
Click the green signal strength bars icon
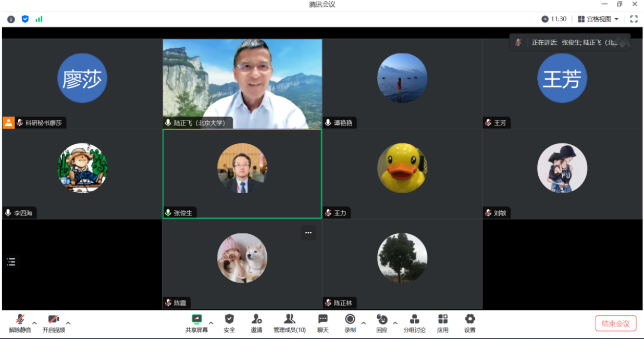(39, 19)
